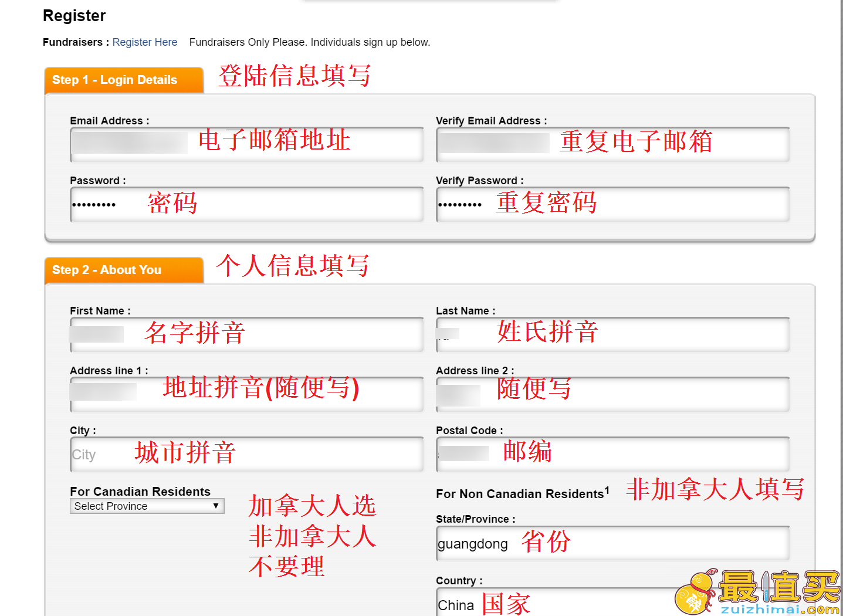This screenshot has width=843, height=616.
Task: Click the For Non Canadian Residents label
Action: pyautogui.click(x=522, y=493)
